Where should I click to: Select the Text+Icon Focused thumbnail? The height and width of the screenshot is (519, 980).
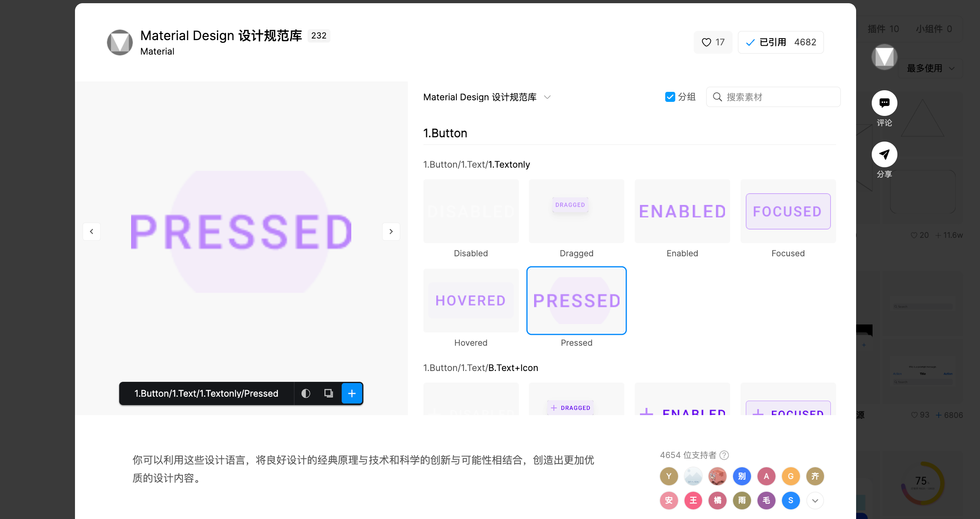pyautogui.click(x=788, y=399)
